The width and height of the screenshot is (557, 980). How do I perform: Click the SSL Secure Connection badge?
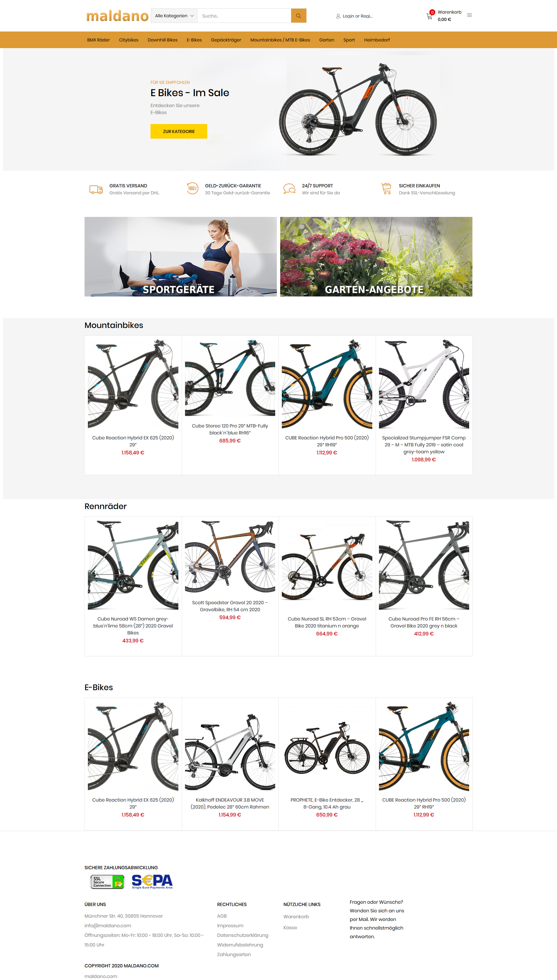coord(107,881)
